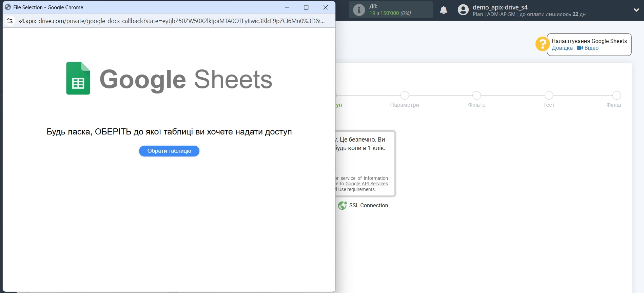Open the Google API Services link
This screenshot has width=644, height=293.
pyautogui.click(x=367, y=184)
